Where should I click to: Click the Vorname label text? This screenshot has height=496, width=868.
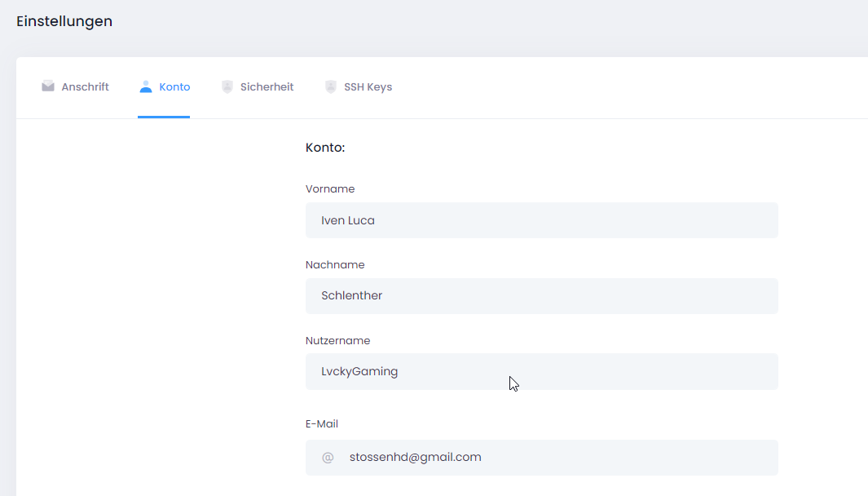(330, 189)
